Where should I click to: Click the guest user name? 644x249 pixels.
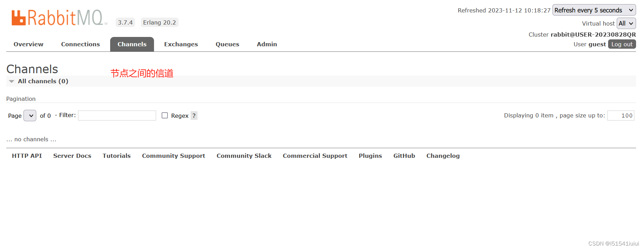coord(597,44)
